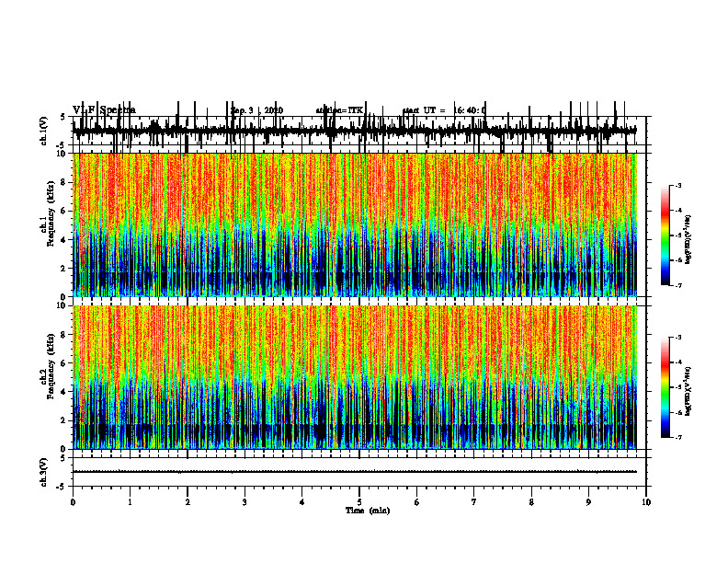This screenshot has height=563, width=728.
Task: Click time axis tick label 1
Action: tap(130, 502)
